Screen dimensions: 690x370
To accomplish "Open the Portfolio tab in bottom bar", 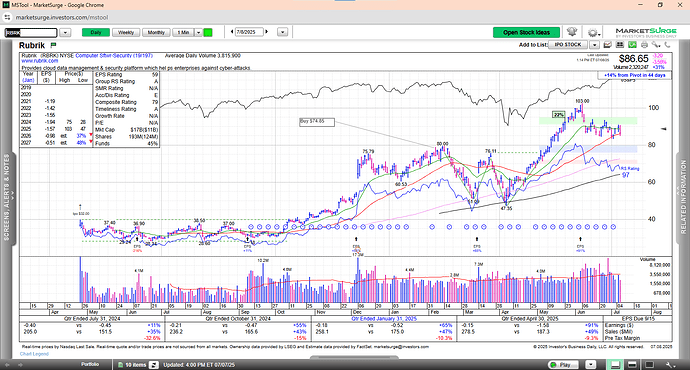I will pyautogui.click(x=90, y=364).
